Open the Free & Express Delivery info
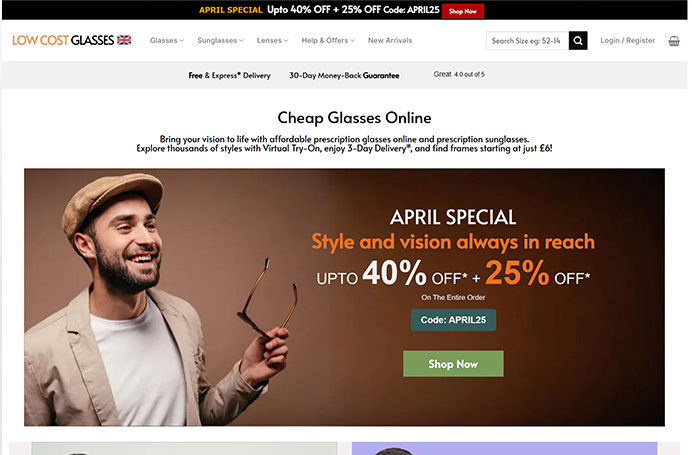This screenshot has width=692, height=455. (229, 75)
